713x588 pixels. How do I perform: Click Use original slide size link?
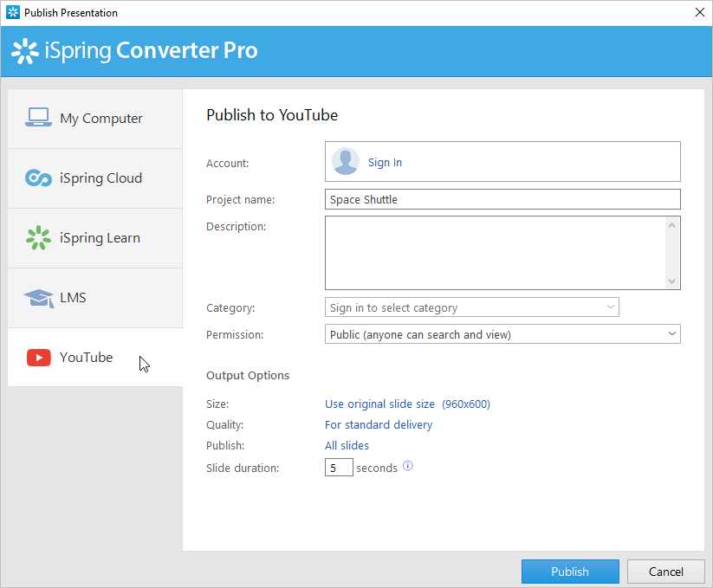pyautogui.click(x=379, y=404)
